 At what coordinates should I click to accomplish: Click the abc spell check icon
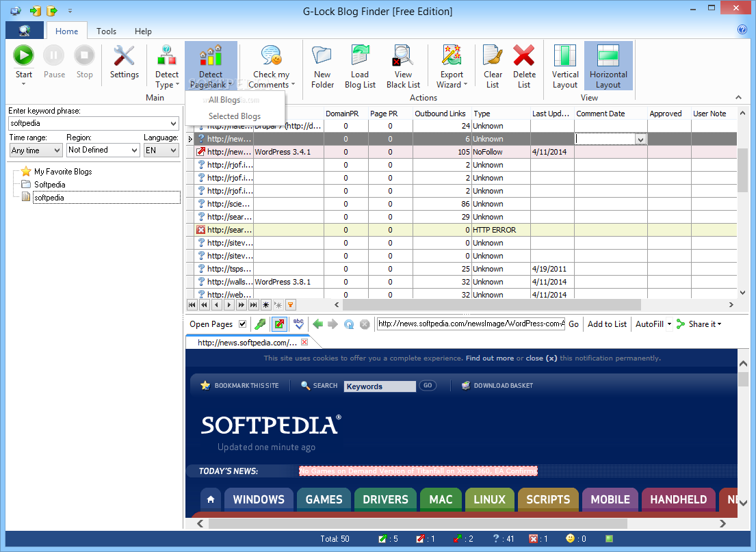[298, 324]
